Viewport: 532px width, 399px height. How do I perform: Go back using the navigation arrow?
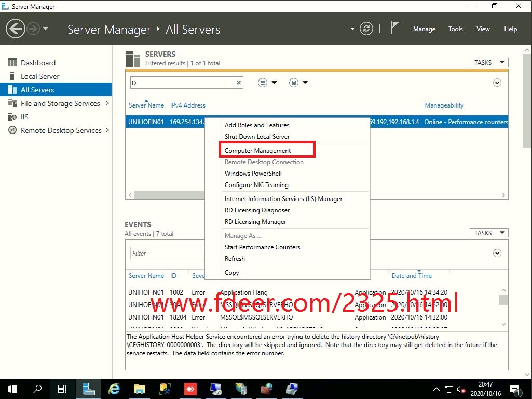15,29
